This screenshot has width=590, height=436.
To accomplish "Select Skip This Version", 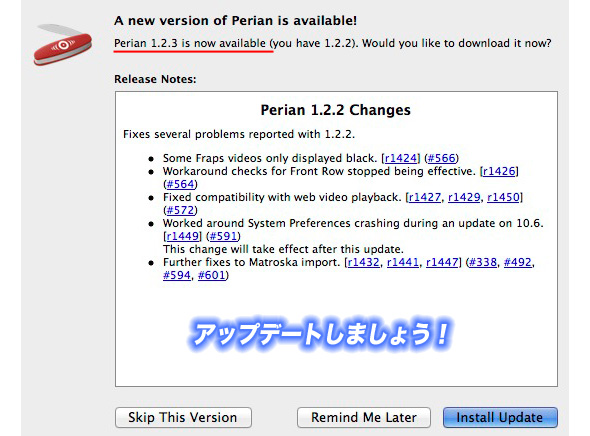I will (183, 418).
